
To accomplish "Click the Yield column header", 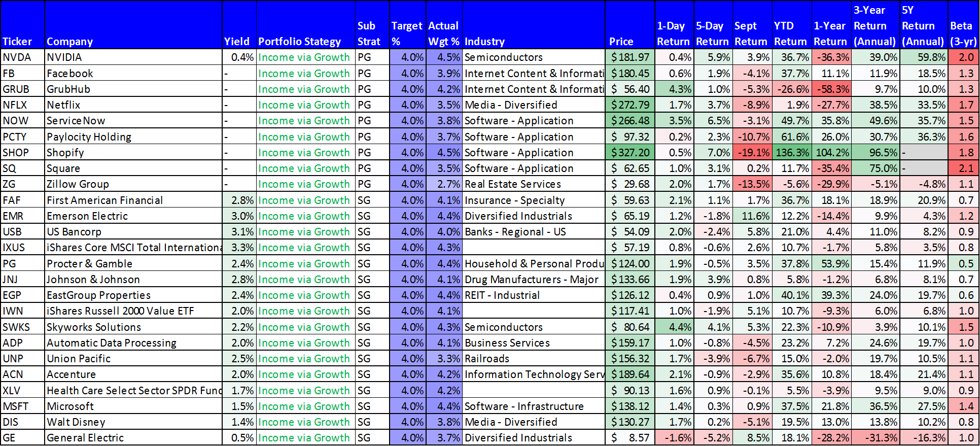I will [x=239, y=25].
